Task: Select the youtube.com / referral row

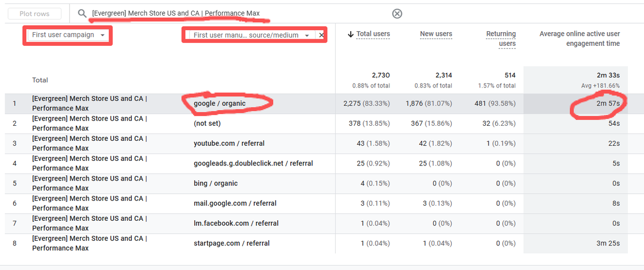Action: (229, 143)
